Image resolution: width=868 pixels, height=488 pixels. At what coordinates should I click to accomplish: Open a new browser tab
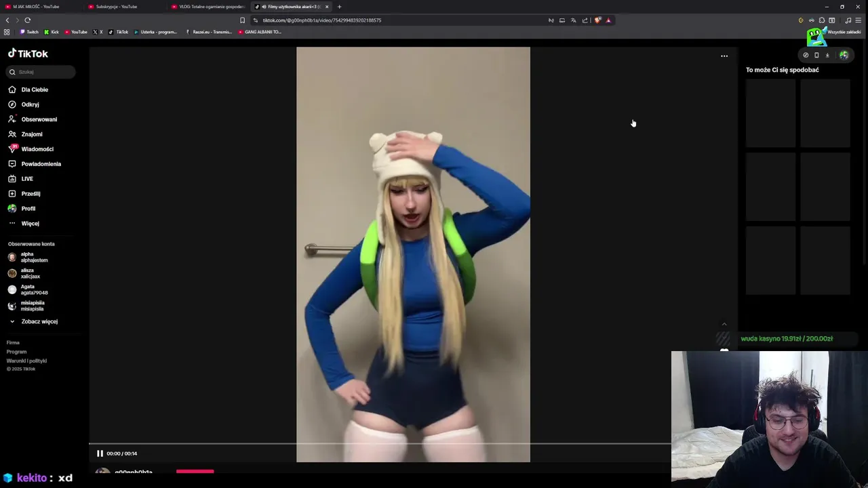tap(339, 7)
